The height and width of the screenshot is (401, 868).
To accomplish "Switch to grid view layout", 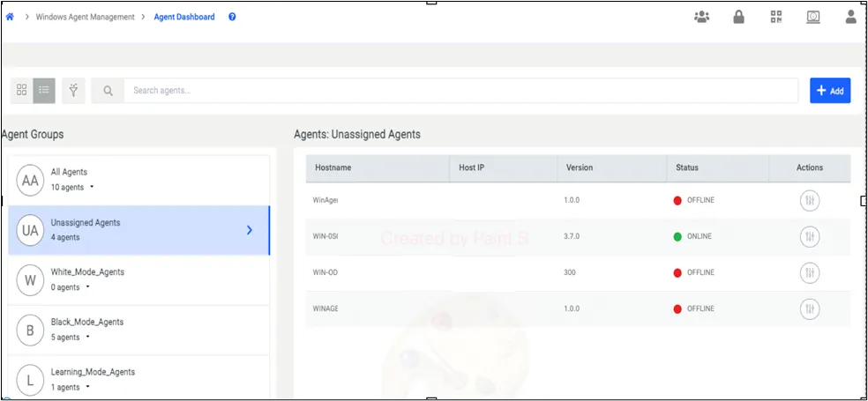I will pyautogui.click(x=21, y=90).
